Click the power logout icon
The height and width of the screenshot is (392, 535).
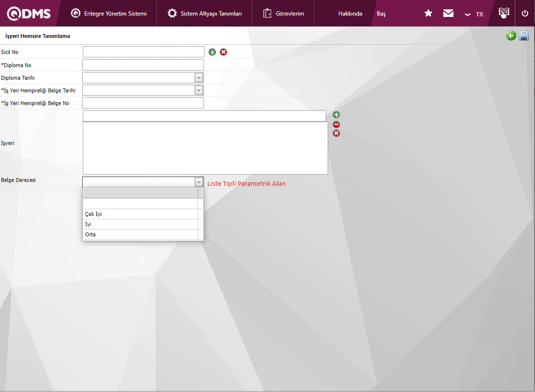click(x=525, y=13)
